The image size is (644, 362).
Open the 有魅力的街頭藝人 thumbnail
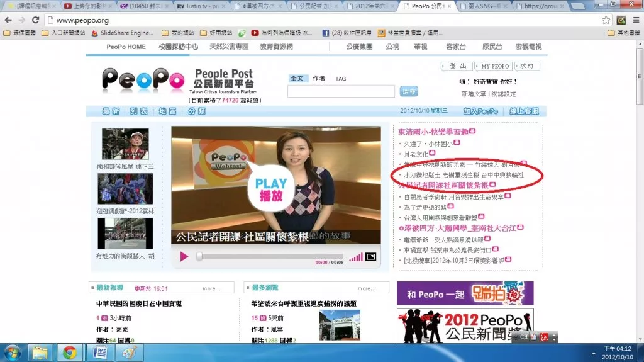(x=125, y=234)
